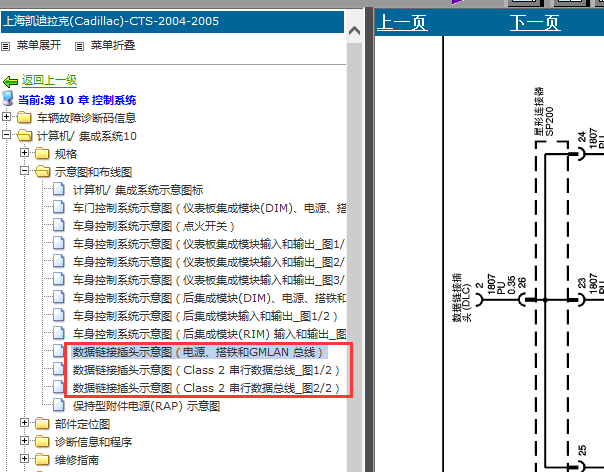Collapse the 计算机/ 集成系统10 node

pyautogui.click(x=7, y=134)
